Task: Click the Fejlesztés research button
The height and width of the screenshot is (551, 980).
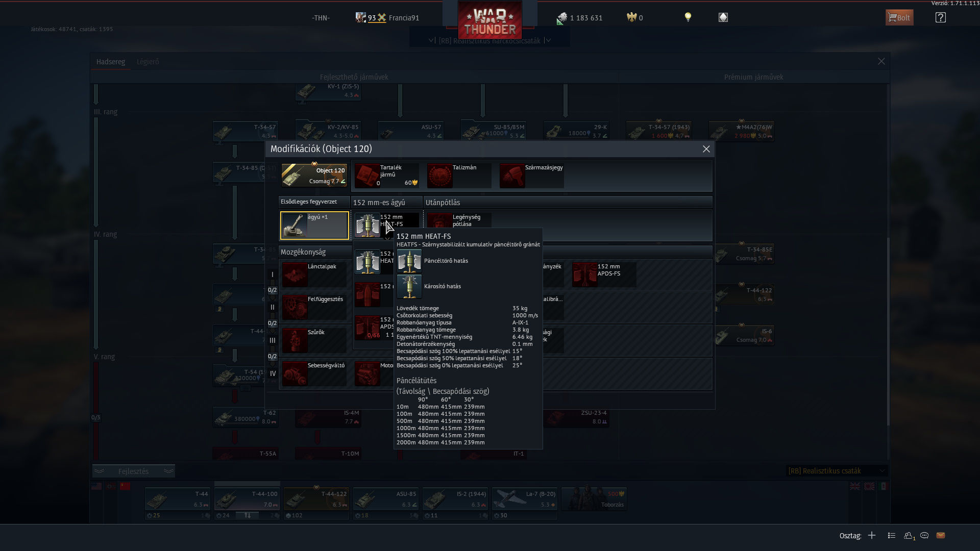Action: click(133, 471)
